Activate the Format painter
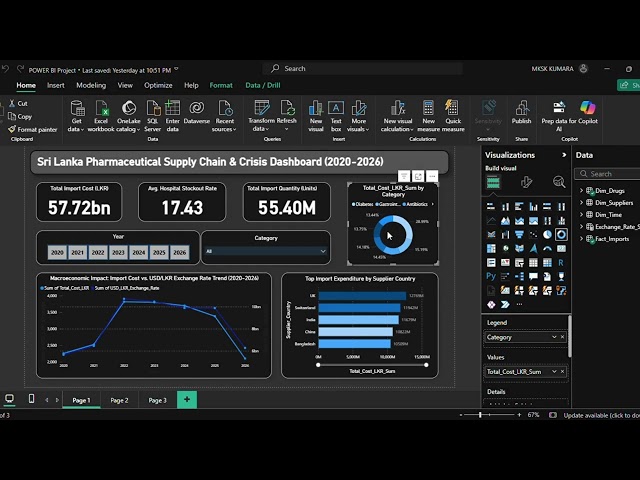 pos(33,129)
